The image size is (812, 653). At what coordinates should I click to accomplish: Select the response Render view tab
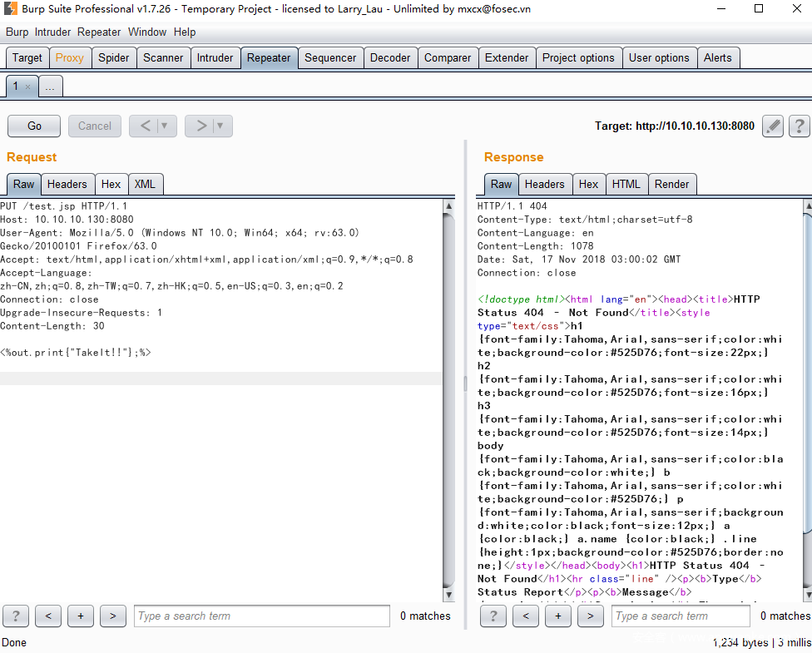point(671,185)
